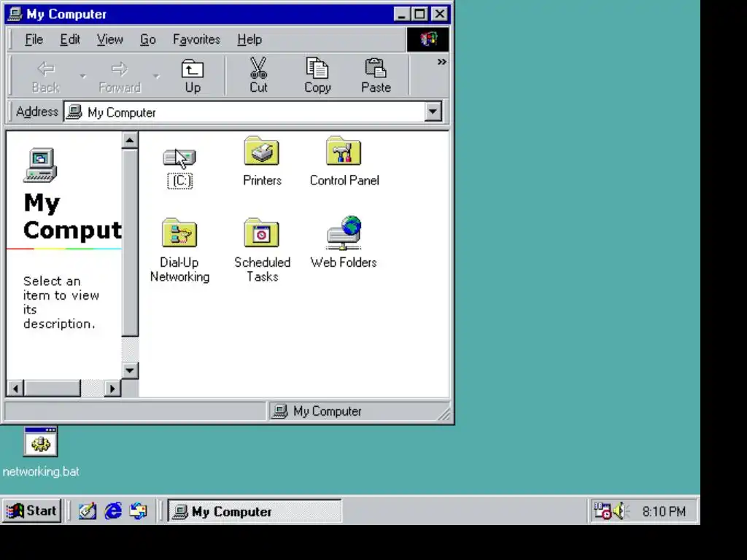Click the Cut scissors toolbar button
Screen dimensions: 747x560
[259, 76]
